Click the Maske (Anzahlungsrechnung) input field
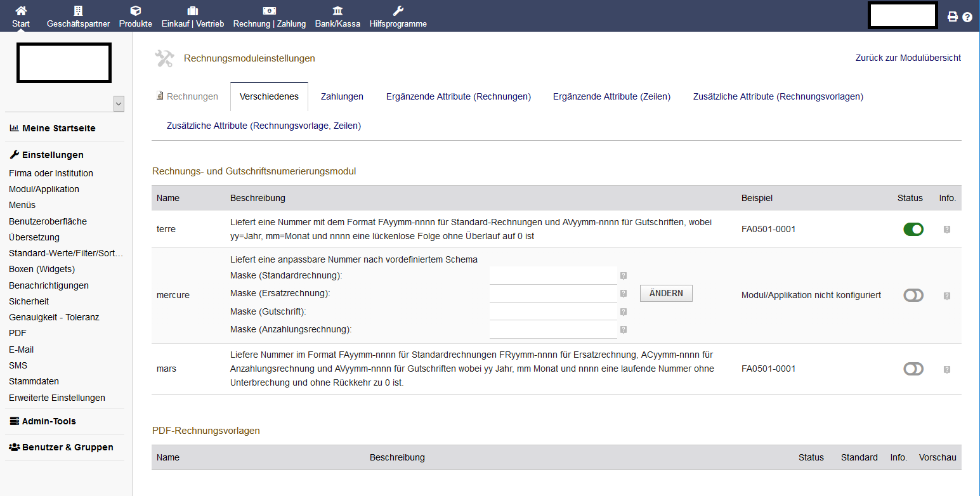This screenshot has height=496, width=980. 553,330
